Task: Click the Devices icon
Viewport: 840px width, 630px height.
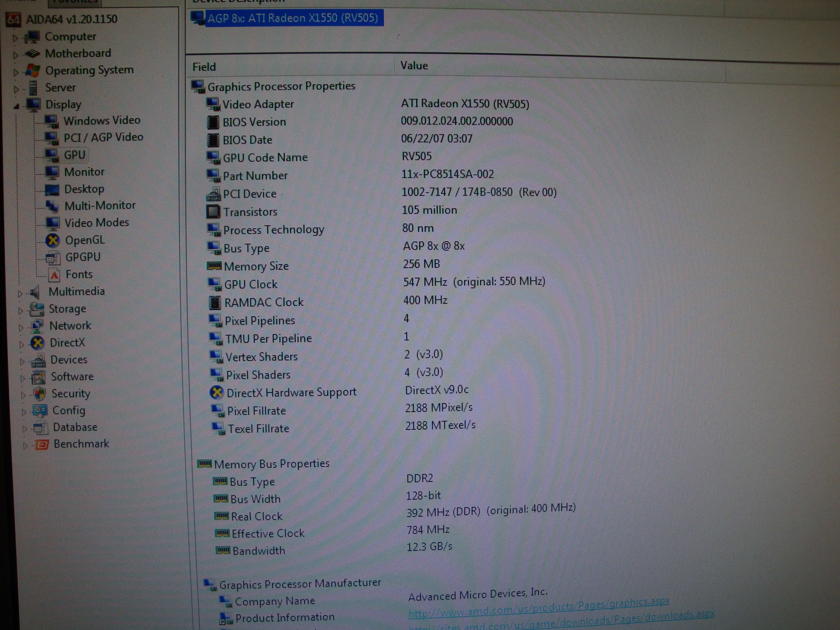Action: [x=38, y=360]
